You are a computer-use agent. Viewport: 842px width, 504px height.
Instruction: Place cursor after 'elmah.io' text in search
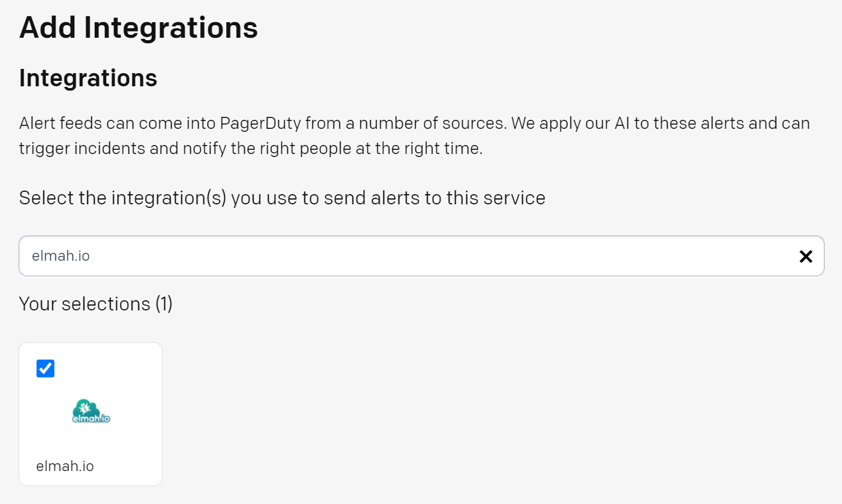point(91,256)
